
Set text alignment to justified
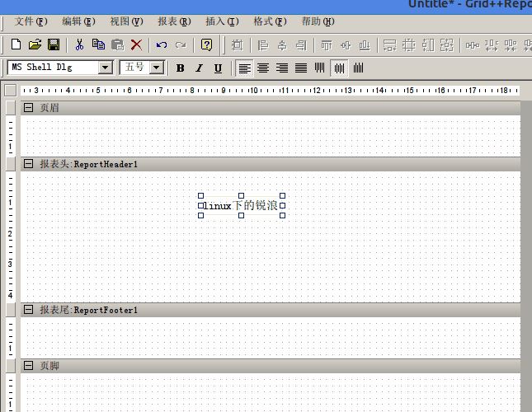click(301, 68)
